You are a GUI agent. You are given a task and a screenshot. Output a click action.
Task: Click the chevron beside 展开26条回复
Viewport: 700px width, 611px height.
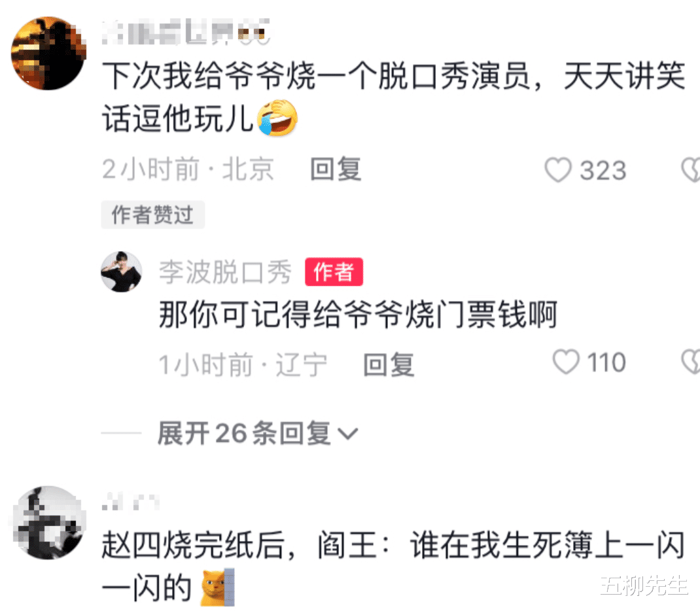(x=348, y=434)
